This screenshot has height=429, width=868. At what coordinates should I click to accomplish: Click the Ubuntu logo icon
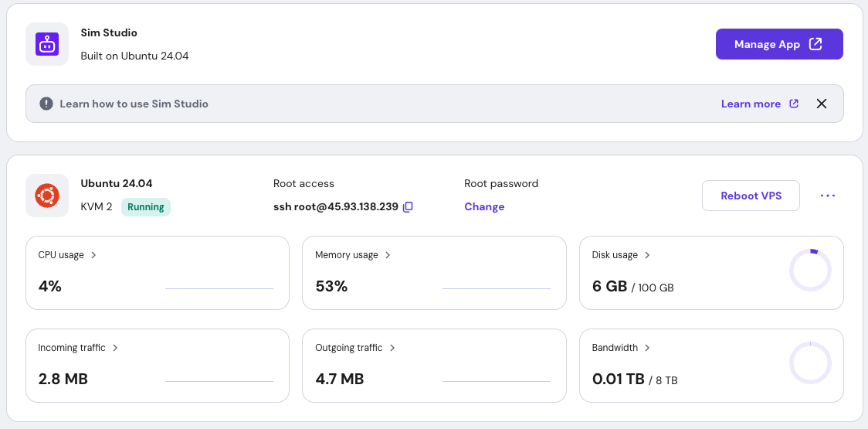tap(47, 196)
